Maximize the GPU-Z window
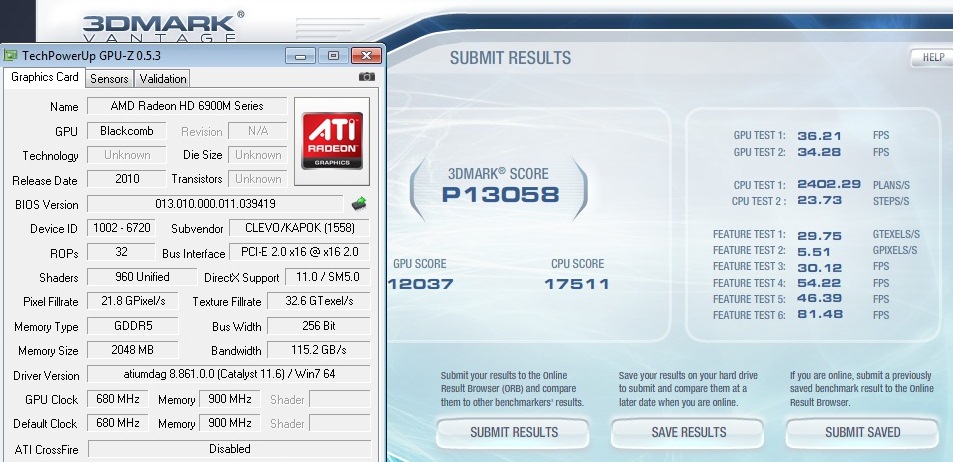 coord(332,56)
